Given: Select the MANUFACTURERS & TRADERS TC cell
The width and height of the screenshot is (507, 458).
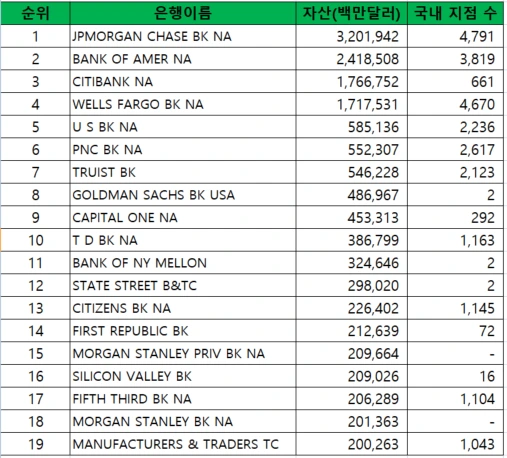Looking at the screenshot, I should [x=183, y=444].
